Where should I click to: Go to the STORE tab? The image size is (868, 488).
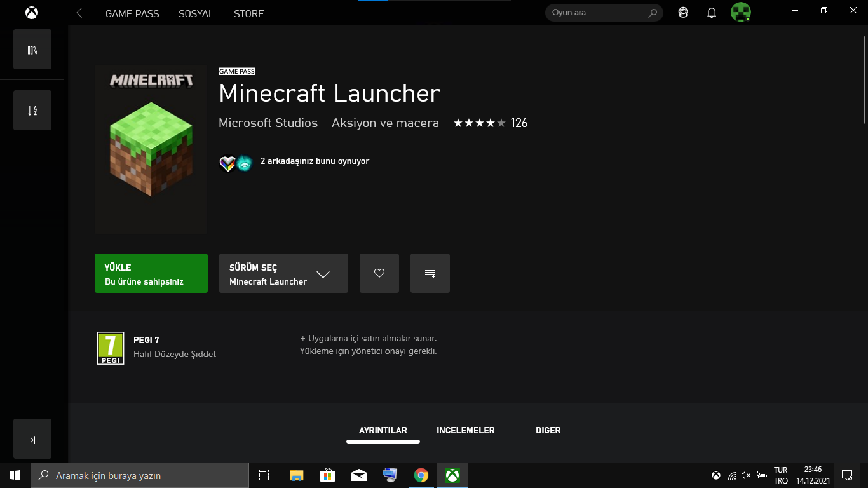coord(248,13)
